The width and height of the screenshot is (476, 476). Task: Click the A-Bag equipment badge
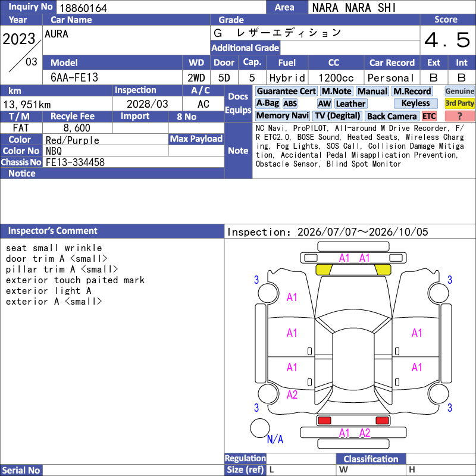[267, 103]
